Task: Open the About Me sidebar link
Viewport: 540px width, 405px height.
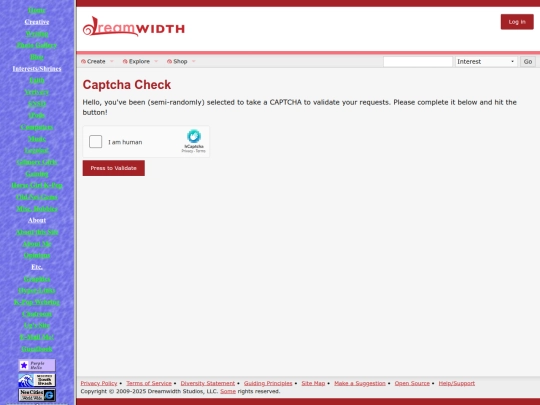Action: 37,244
